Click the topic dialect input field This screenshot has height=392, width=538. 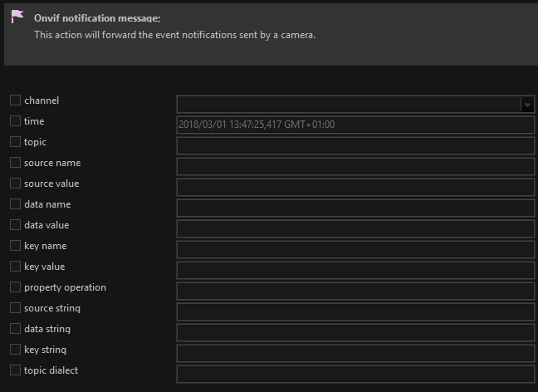click(355, 375)
